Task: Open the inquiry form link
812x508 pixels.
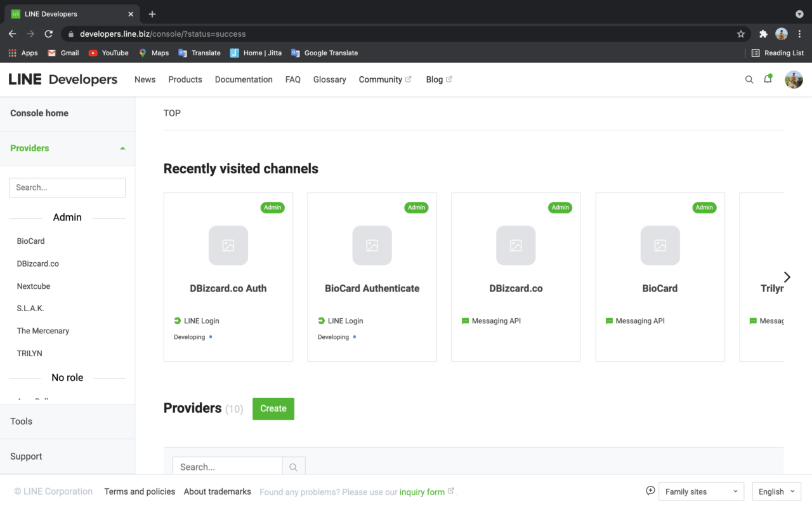Action: (422, 491)
